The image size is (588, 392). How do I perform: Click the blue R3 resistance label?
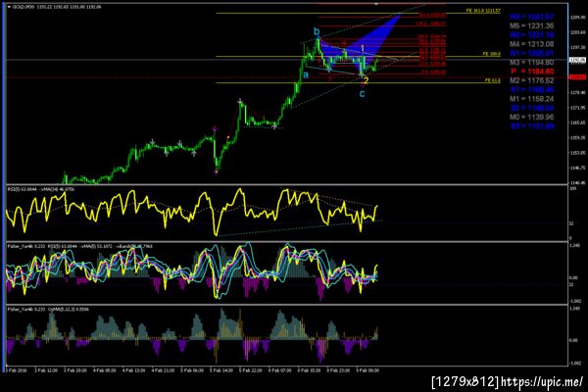coord(531,17)
